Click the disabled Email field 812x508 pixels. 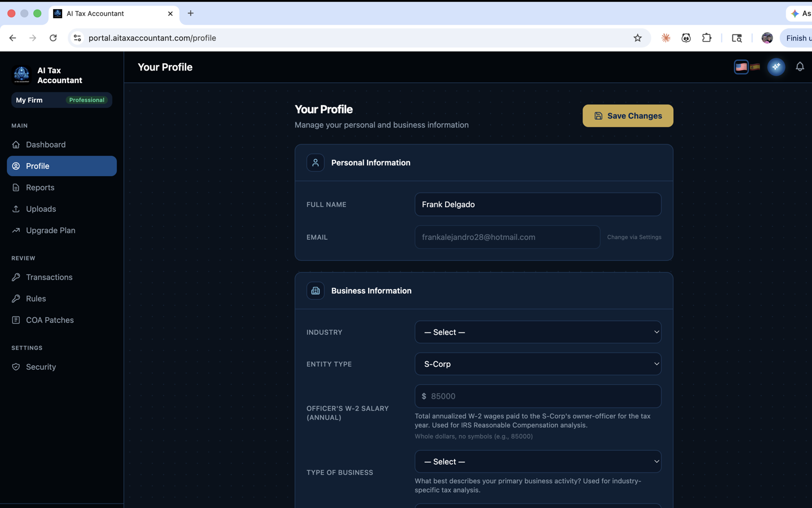(x=507, y=237)
